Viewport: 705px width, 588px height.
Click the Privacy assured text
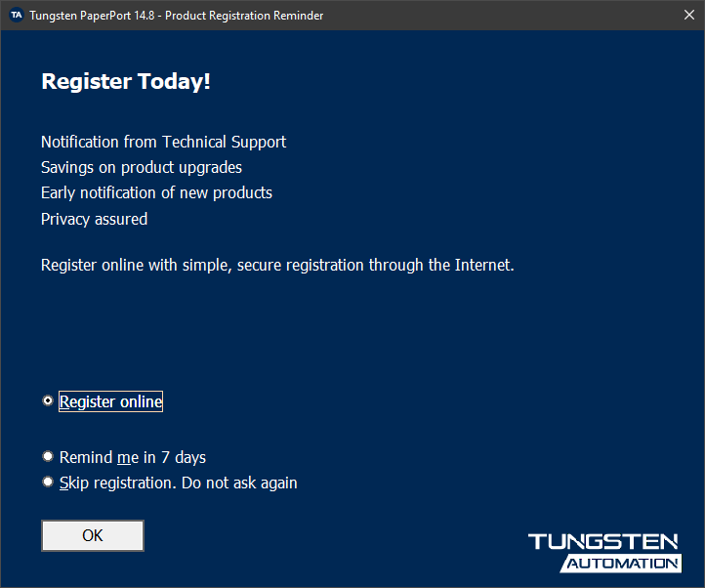coord(94,219)
